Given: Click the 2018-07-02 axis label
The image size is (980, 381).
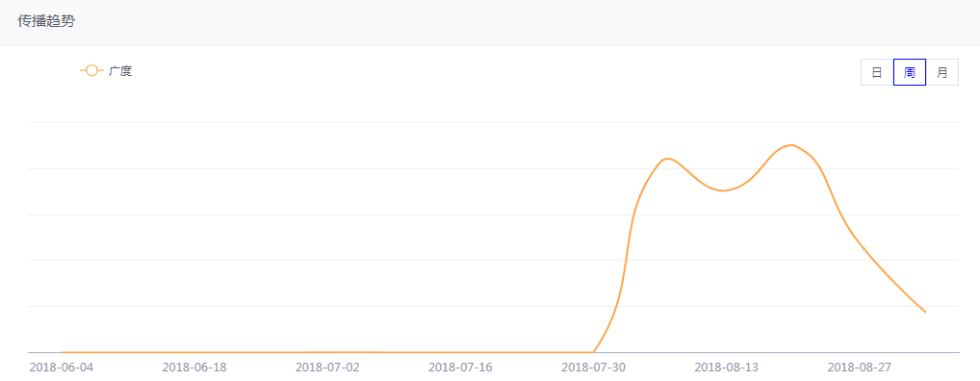Looking at the screenshot, I should [327, 367].
